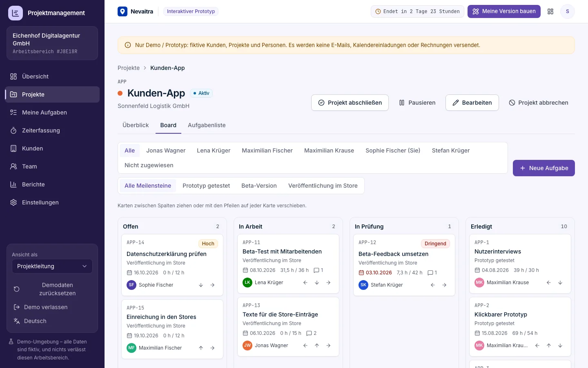Move APP-15 card up with its arrow
The image size is (588, 368).
201,348
